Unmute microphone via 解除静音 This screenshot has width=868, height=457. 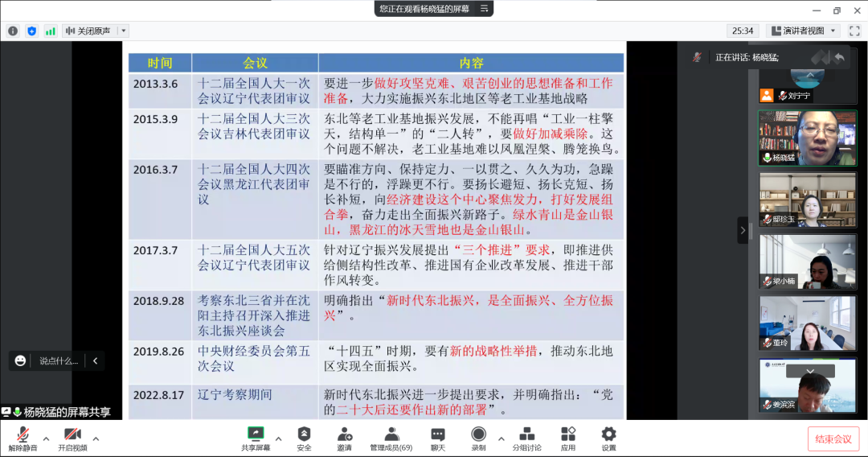[x=23, y=438]
